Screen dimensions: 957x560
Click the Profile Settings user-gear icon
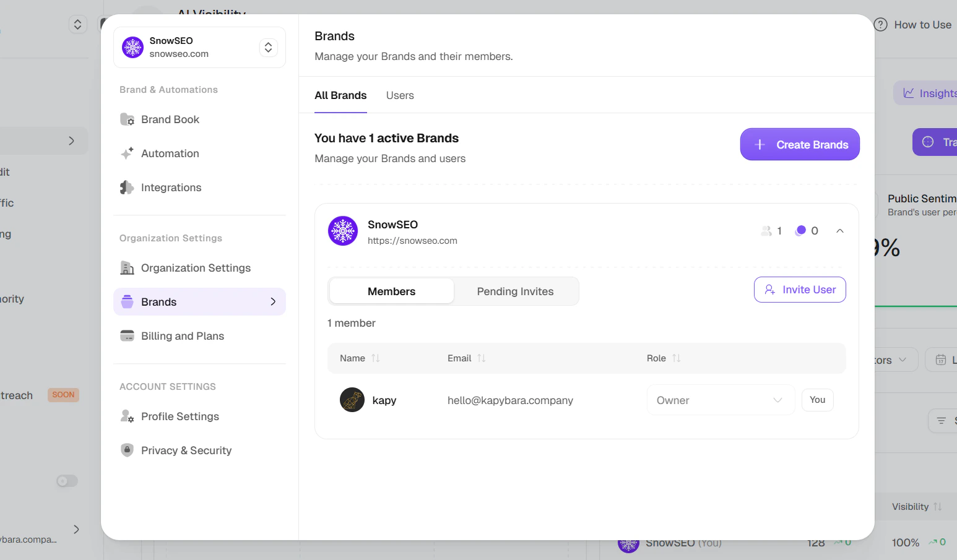[x=127, y=416]
